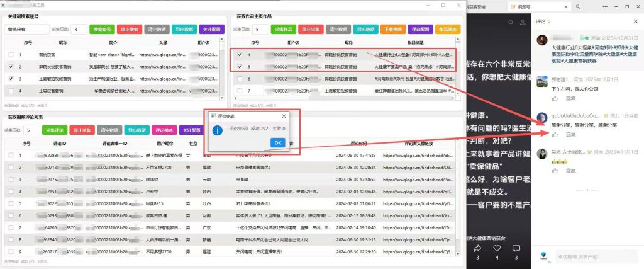This screenshot has width=644, height=269.
Task: Focus keyword search page count field showing 3
Action: point(79,30)
